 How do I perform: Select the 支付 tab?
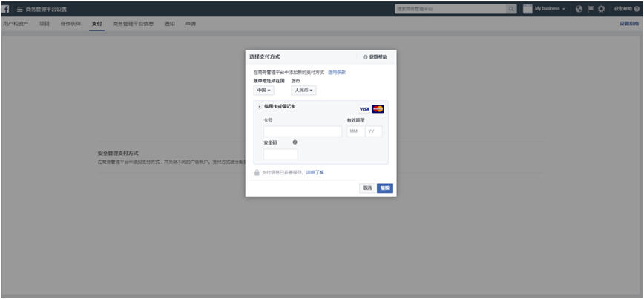coord(97,24)
